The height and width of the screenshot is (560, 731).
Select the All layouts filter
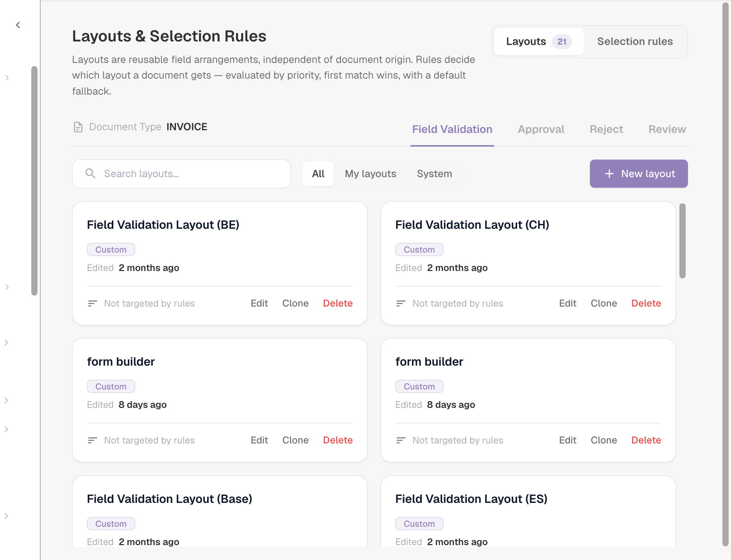click(x=318, y=174)
